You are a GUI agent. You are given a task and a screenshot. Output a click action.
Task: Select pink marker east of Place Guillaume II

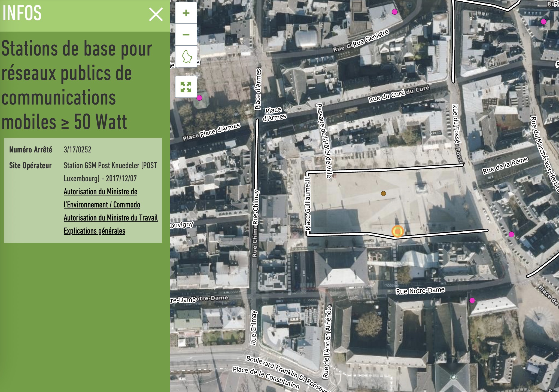511,234
